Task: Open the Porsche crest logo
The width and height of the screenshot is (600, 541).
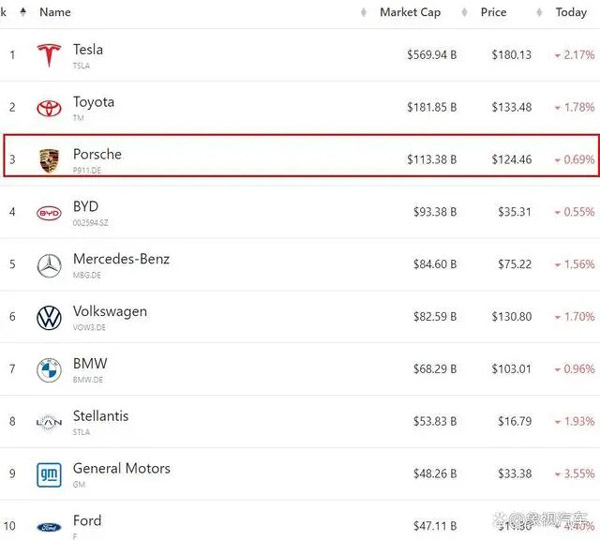Action: click(49, 161)
